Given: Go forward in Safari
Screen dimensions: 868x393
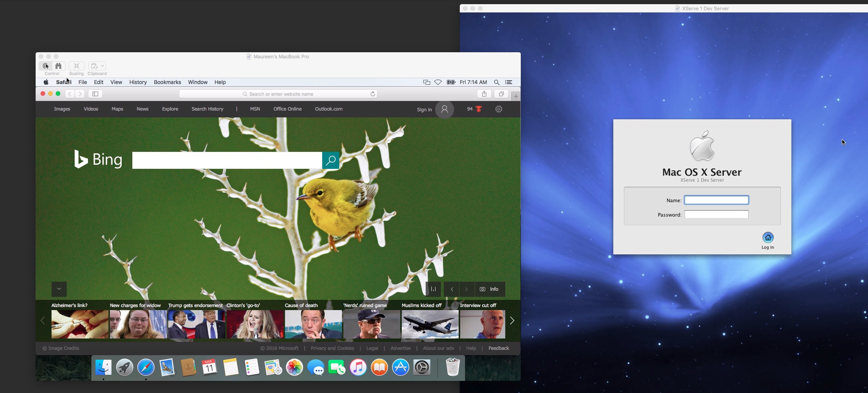Looking at the screenshot, I should 80,94.
